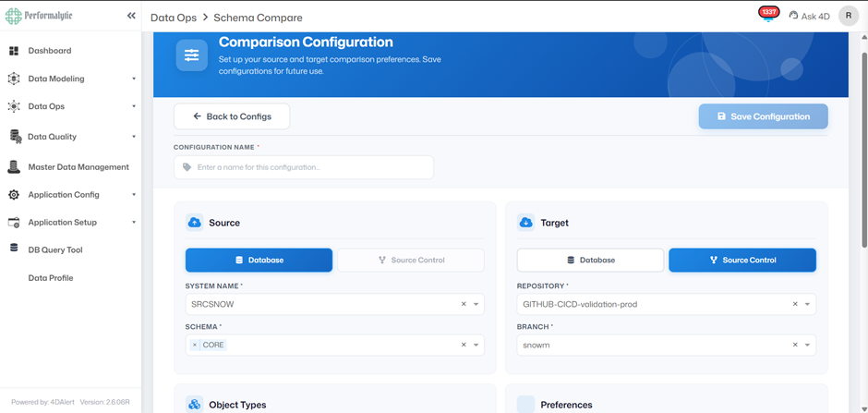Click the Application Config gear icon
Screen dimensions: 868x413
[x=14, y=195]
